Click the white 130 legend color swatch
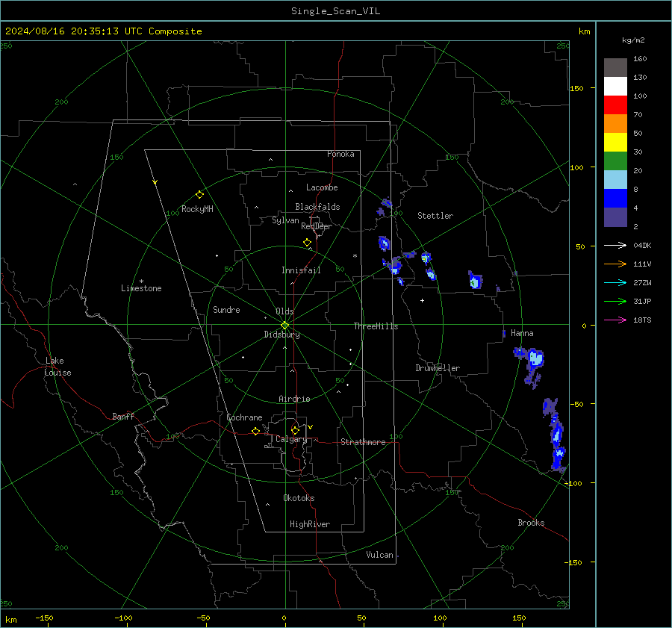 [x=615, y=86]
